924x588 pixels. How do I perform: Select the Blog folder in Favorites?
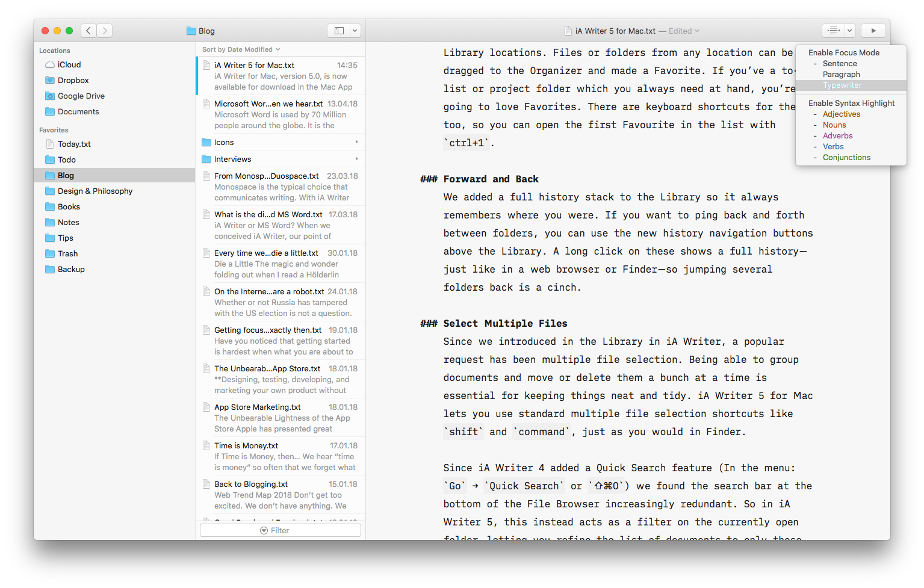coord(114,175)
